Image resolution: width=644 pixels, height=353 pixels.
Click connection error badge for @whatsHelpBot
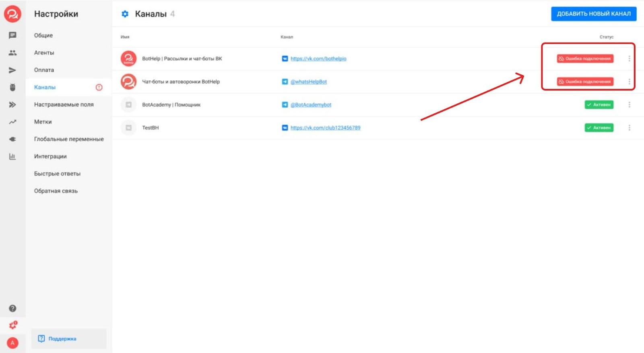(x=585, y=82)
